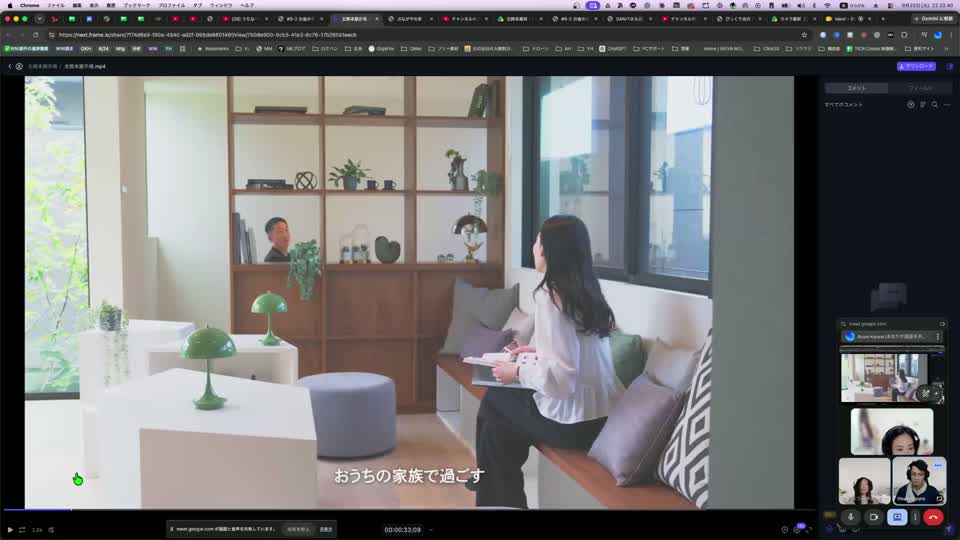
Task: Click the Gemini button in Chrome tab bar
Action: [932, 19]
